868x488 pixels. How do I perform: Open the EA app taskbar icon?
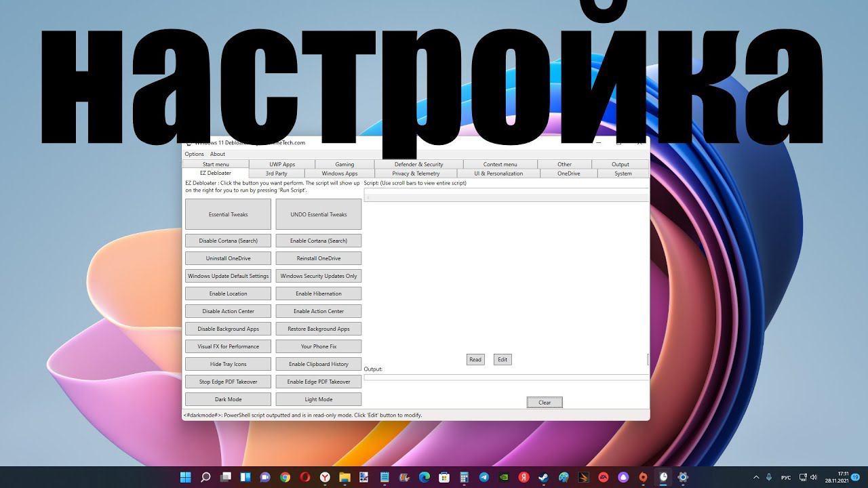point(604,477)
